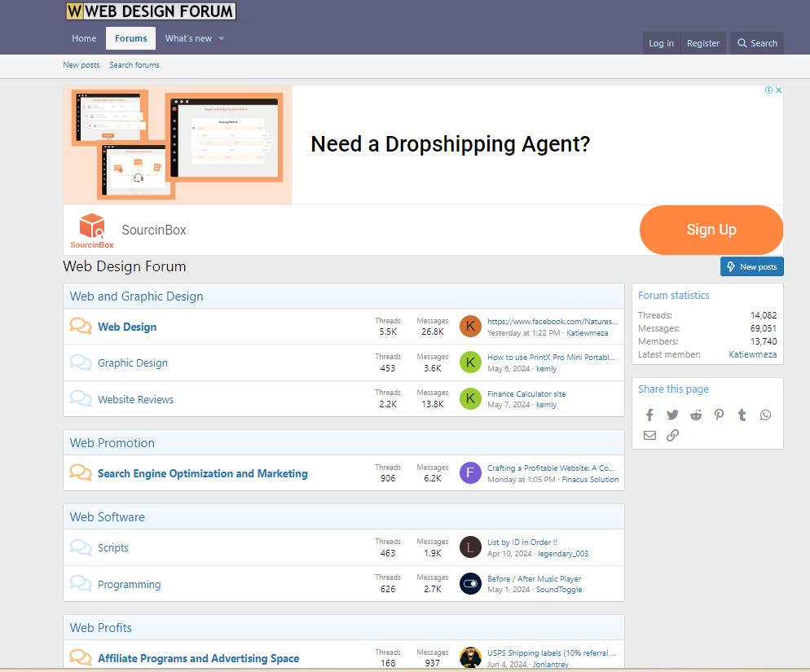Open the Search forums sub-navigation link

coord(134,65)
